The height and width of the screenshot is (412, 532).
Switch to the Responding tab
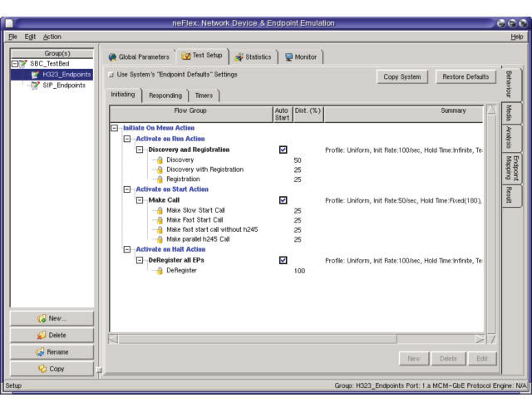coord(165,96)
